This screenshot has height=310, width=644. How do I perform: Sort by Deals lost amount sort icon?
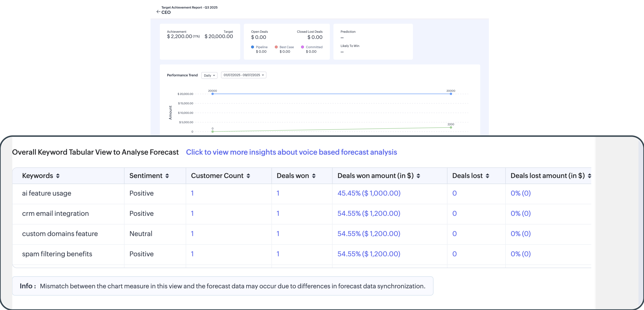(589, 176)
